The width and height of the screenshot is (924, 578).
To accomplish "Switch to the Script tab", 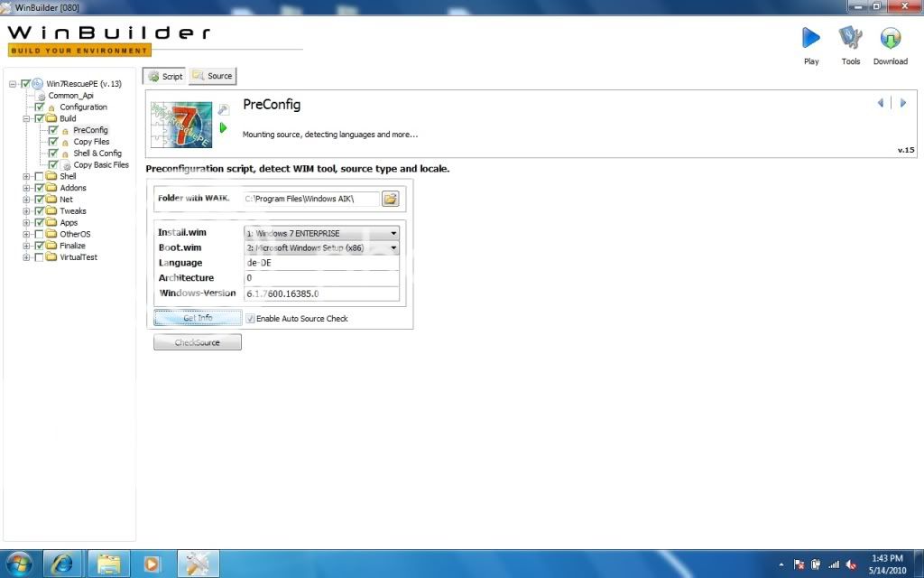I will 164,76.
